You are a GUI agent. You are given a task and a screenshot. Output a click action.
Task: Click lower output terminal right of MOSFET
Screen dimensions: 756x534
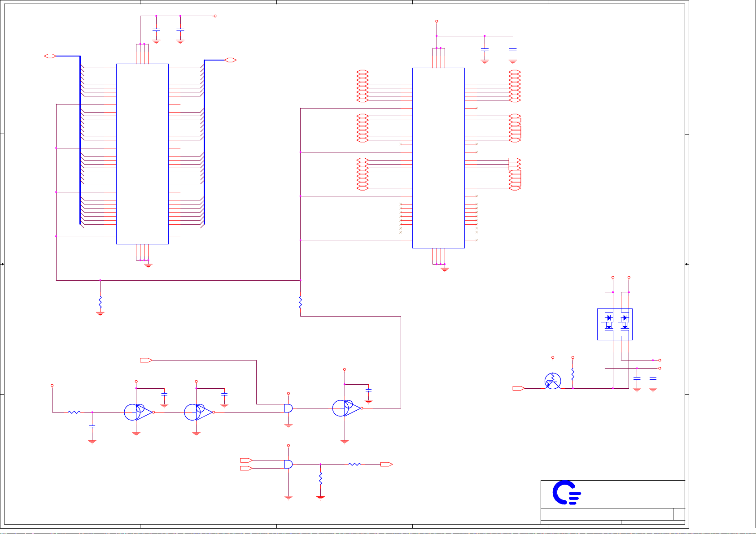coord(660,368)
